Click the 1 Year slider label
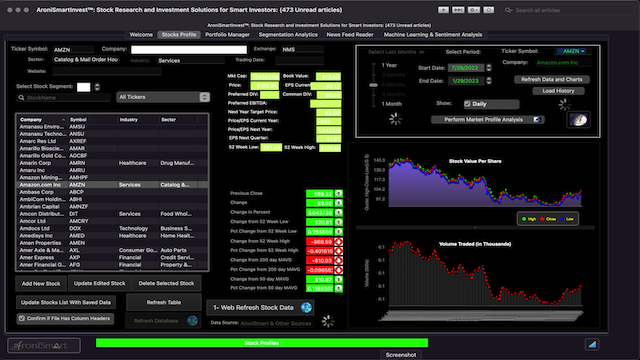This screenshot has width=640, height=360. pos(389,65)
